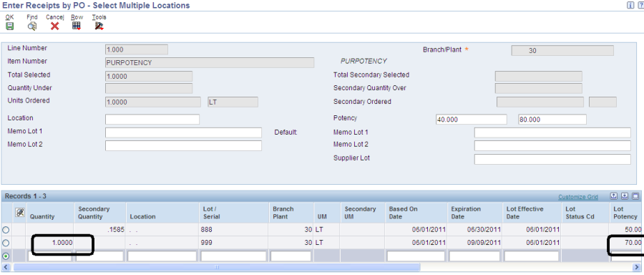Viewport: 644px width, 275px height.
Task: Click the left Memo Lot 1 field
Action: (183, 132)
